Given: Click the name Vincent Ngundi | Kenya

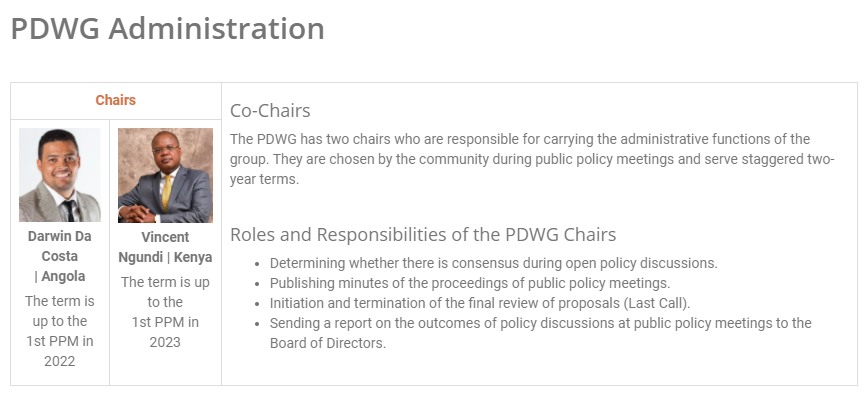Looking at the screenshot, I should (x=165, y=247).
